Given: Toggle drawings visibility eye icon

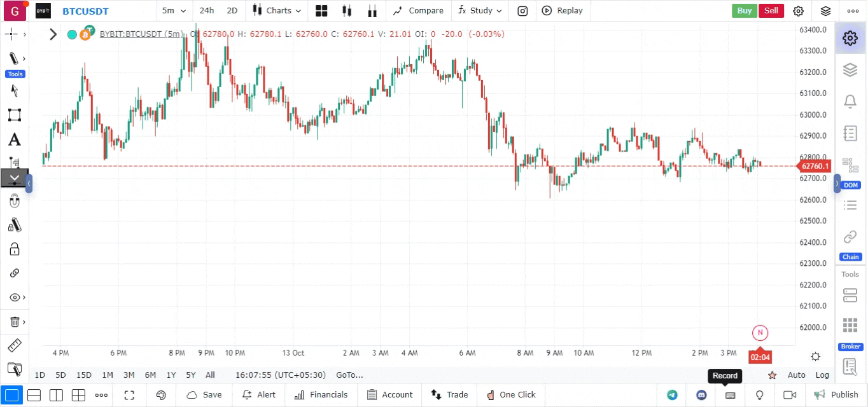Looking at the screenshot, I should point(14,298).
